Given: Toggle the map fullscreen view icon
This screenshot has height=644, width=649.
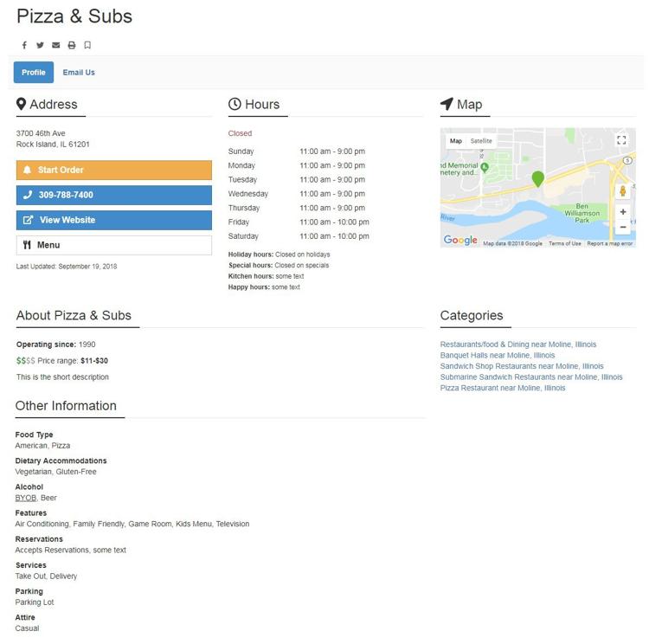Looking at the screenshot, I should (621, 140).
